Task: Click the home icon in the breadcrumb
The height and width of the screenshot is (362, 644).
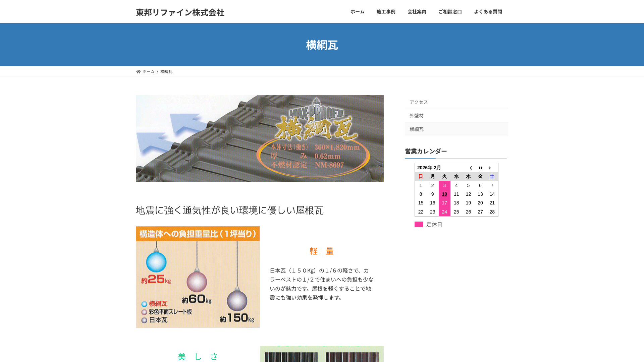Action: coord(138,71)
